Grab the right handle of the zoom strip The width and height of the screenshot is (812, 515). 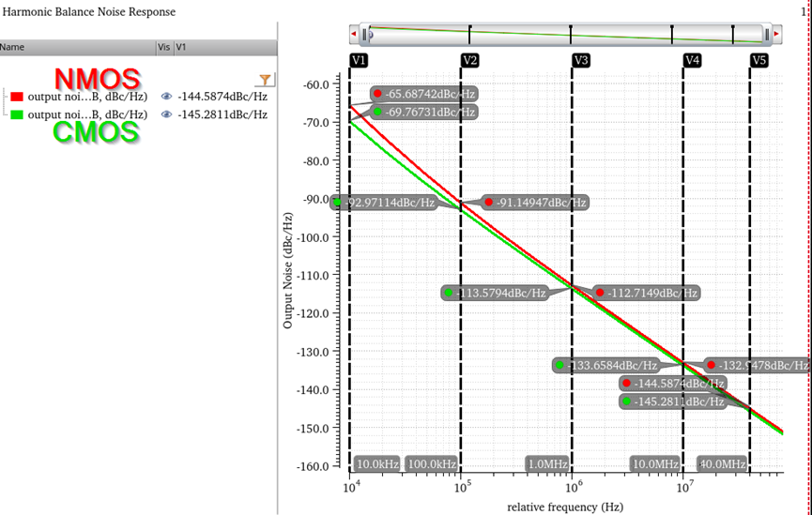point(767,35)
